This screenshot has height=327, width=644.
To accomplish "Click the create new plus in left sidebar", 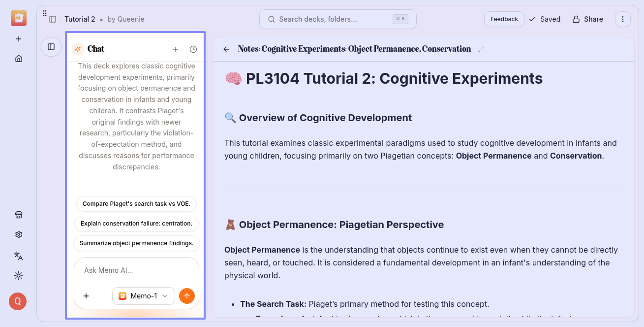I will click(19, 39).
